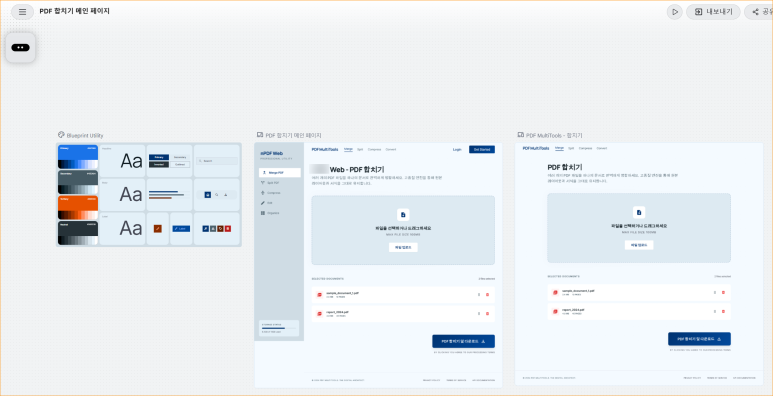Click the blue Label chip in Blueprint

point(181,229)
